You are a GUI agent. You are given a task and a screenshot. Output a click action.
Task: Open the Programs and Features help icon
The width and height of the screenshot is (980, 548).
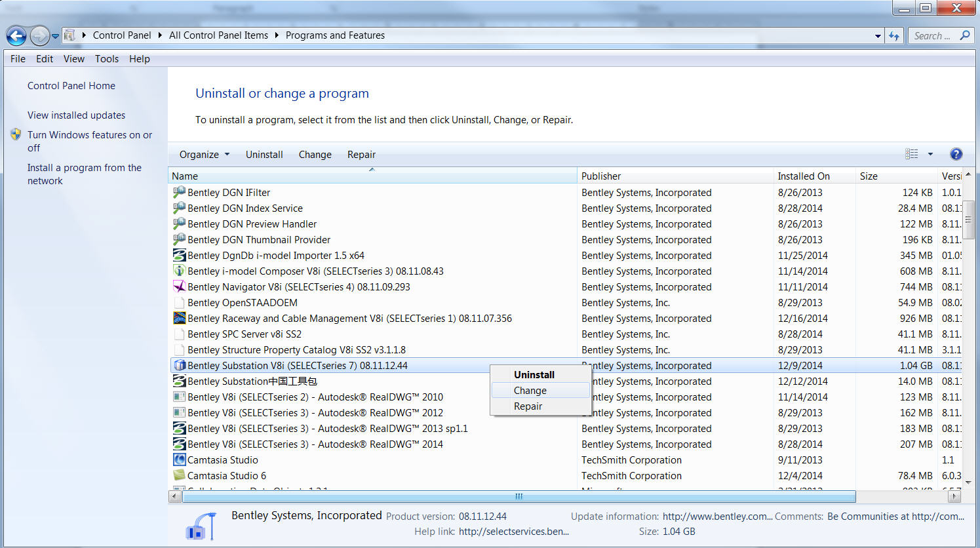coord(956,154)
